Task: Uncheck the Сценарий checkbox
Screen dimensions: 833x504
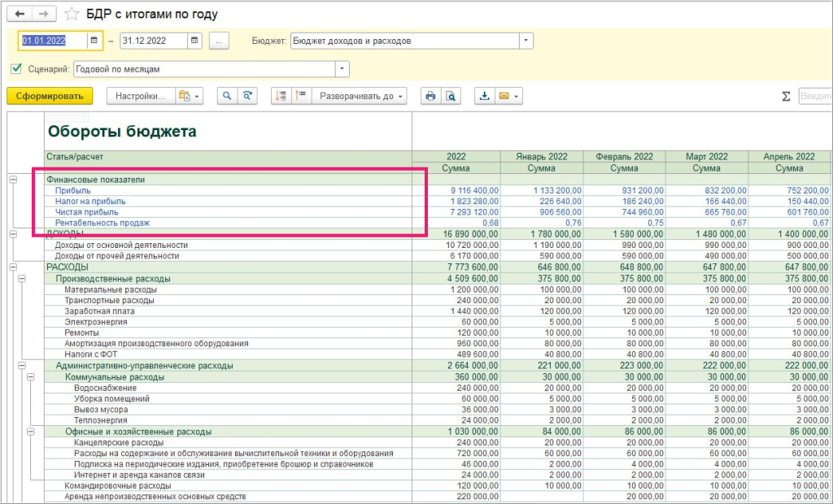Action: 16,69
